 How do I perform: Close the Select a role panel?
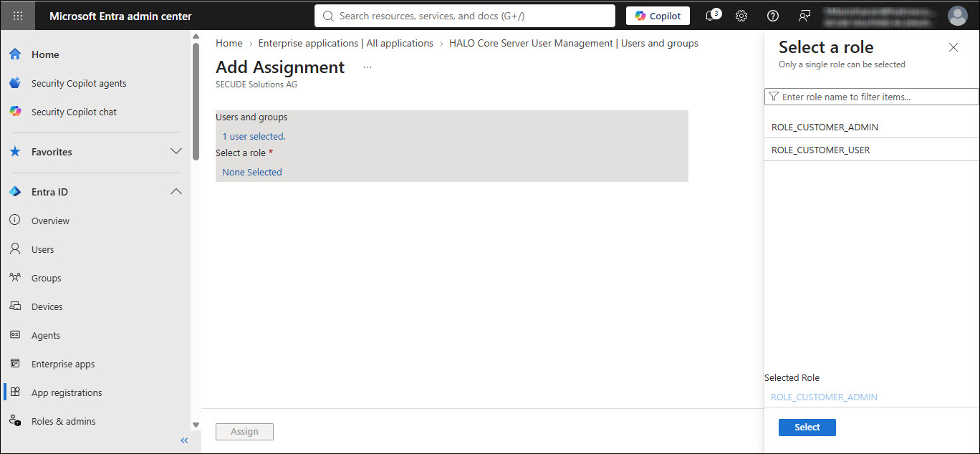click(953, 47)
